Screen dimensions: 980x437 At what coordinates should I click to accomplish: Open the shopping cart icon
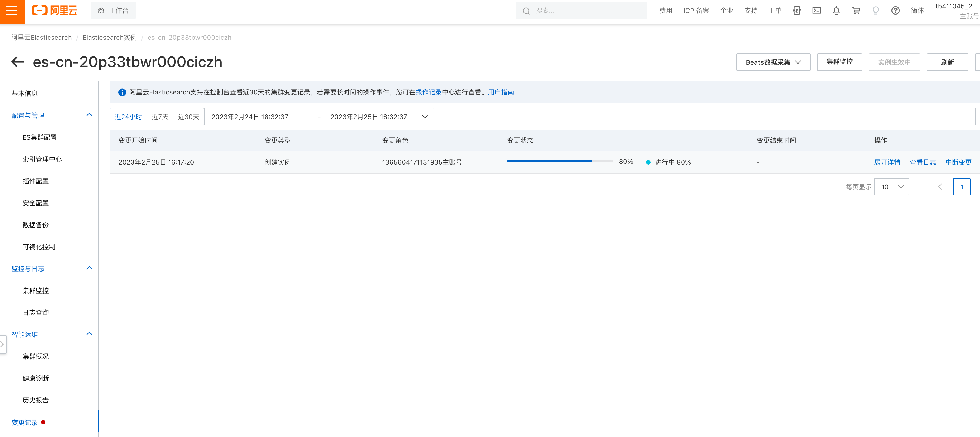(x=856, y=11)
